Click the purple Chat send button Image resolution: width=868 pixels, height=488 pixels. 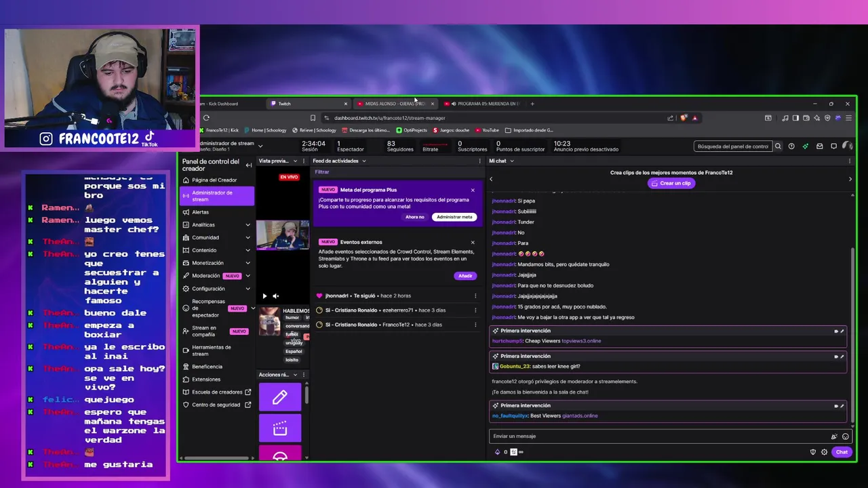tap(842, 452)
